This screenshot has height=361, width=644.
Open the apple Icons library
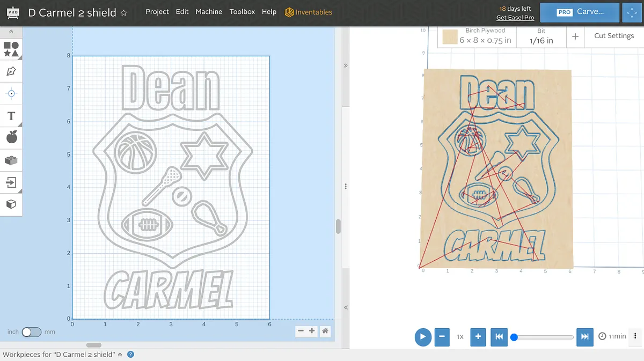click(11, 138)
